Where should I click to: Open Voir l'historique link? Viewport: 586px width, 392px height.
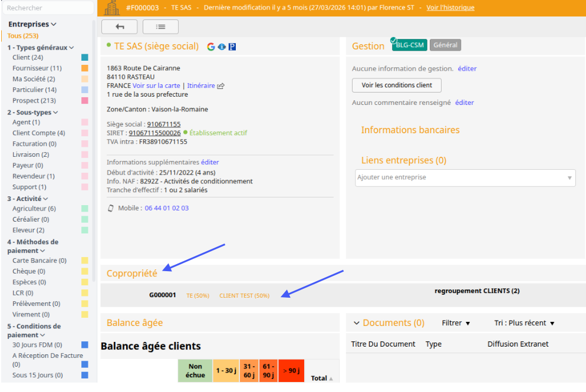click(450, 8)
